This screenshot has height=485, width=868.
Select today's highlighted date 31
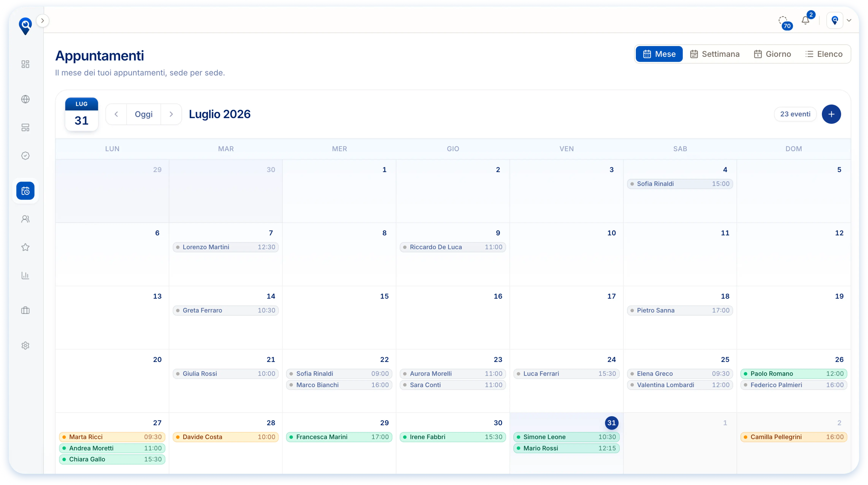(612, 423)
